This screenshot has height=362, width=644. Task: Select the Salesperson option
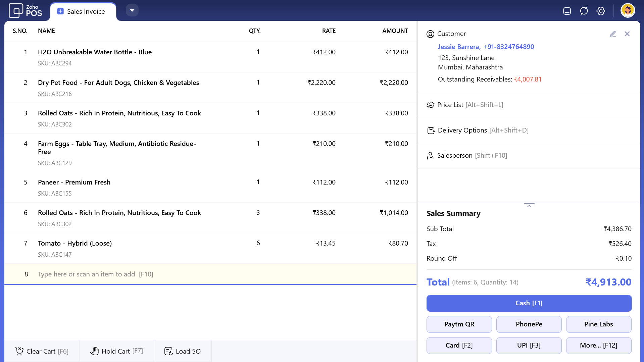pyautogui.click(x=467, y=155)
